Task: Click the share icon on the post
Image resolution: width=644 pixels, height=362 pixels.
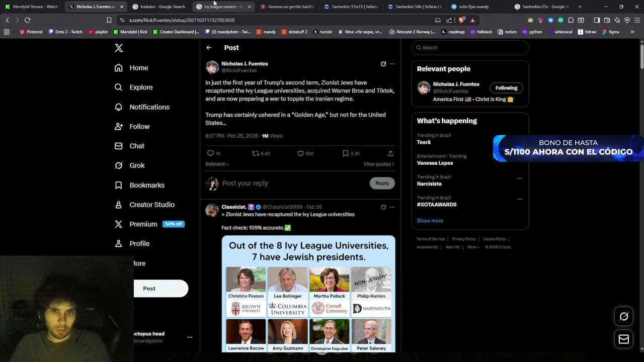Action: 390,153
